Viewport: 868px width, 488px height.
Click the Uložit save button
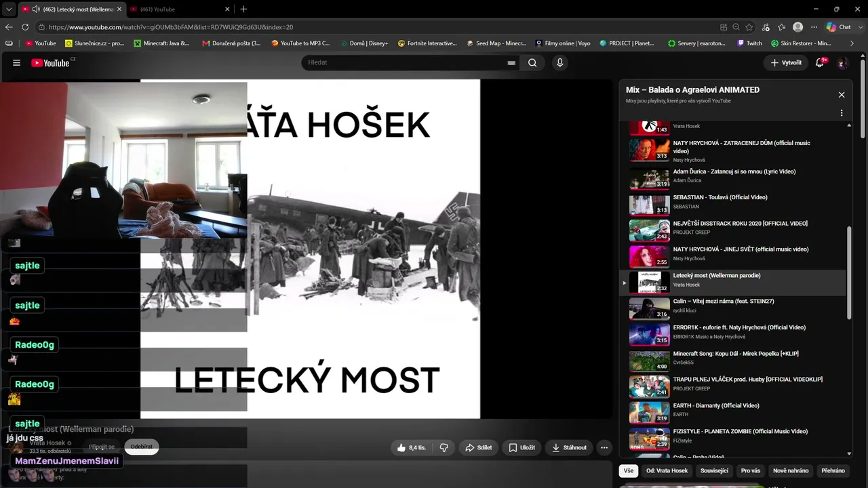point(521,447)
